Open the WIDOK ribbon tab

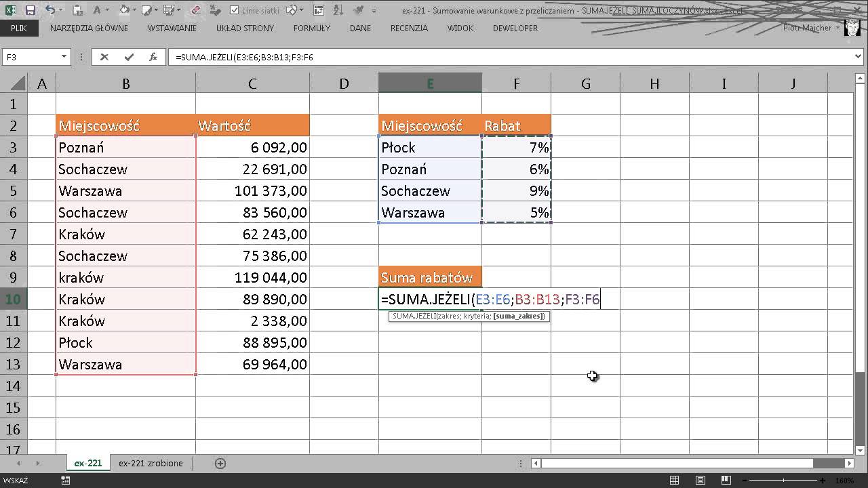point(461,28)
